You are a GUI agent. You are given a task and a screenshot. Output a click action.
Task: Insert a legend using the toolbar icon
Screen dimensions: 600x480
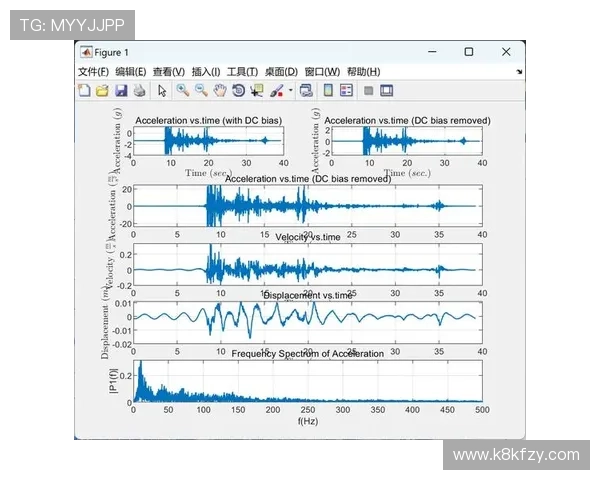tap(346, 90)
